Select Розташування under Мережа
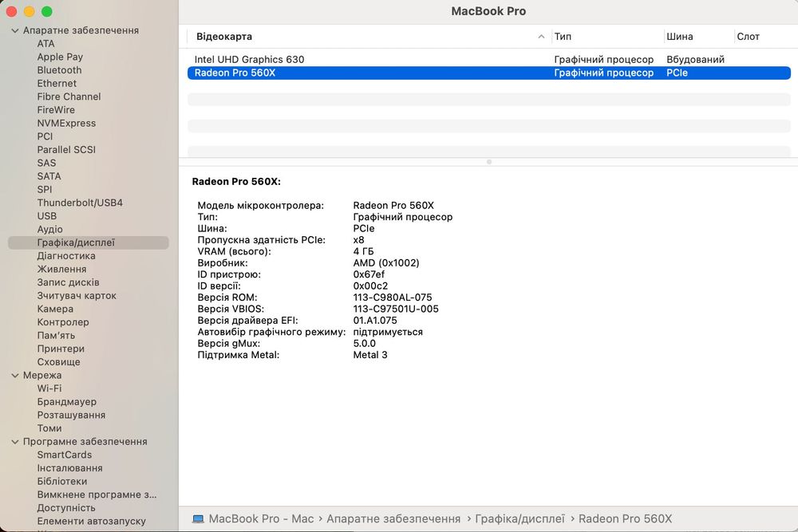The height and width of the screenshot is (532, 798). click(71, 415)
